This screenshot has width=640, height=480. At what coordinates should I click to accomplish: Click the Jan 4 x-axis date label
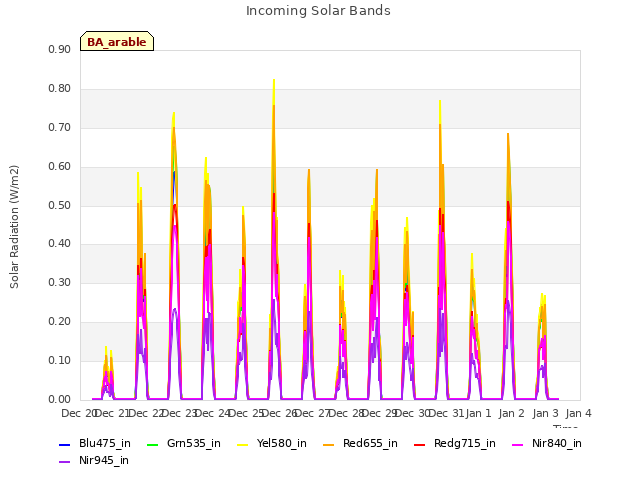click(x=579, y=413)
